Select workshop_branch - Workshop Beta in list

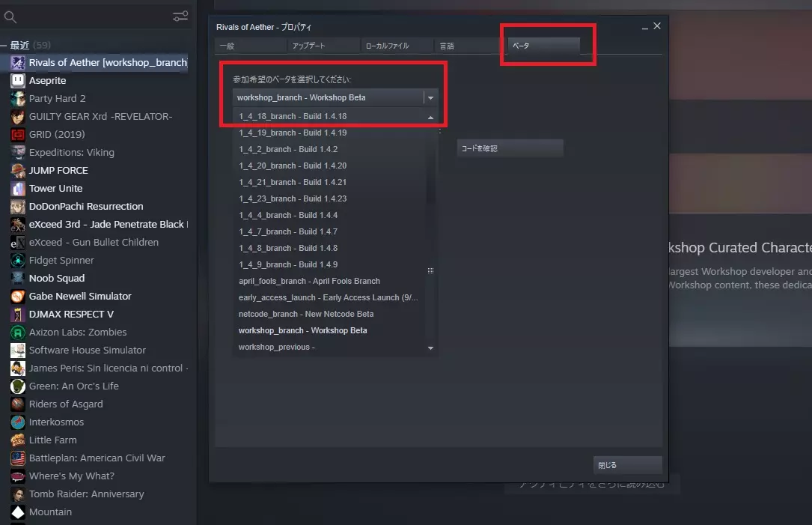pos(329,330)
